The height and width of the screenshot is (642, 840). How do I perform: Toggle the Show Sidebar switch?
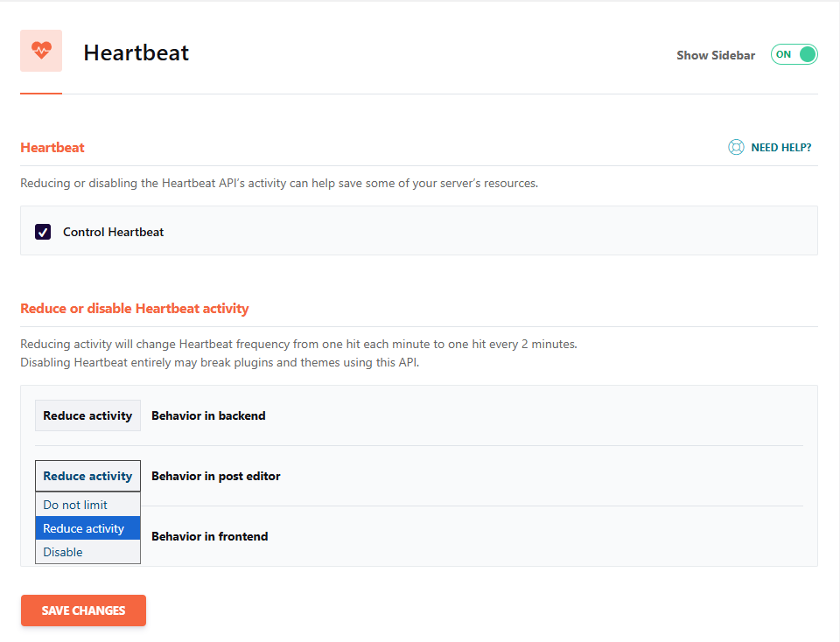[x=794, y=54]
